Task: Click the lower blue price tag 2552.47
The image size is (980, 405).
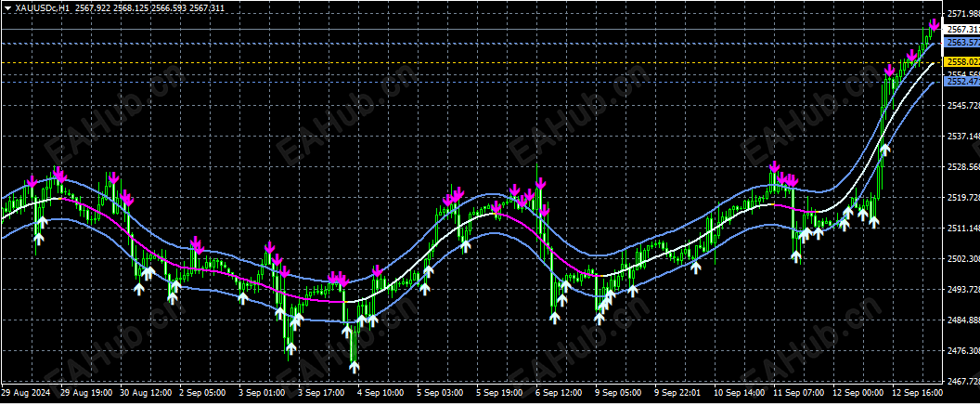Action: pos(962,82)
